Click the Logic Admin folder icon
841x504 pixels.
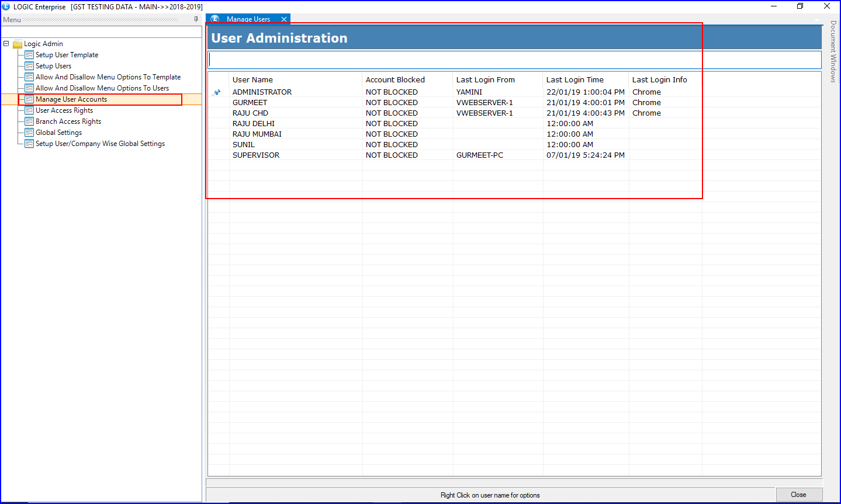point(18,44)
